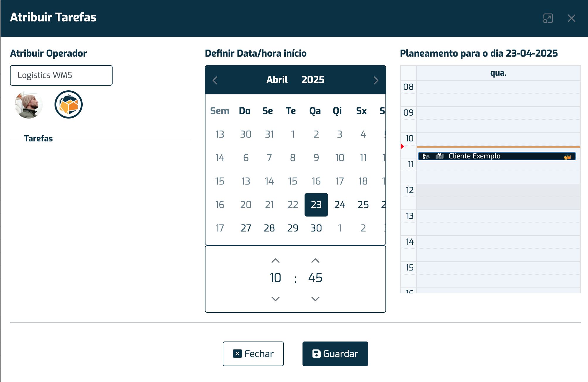Click the Guardar button
This screenshot has width=588, height=382.
pyautogui.click(x=335, y=354)
